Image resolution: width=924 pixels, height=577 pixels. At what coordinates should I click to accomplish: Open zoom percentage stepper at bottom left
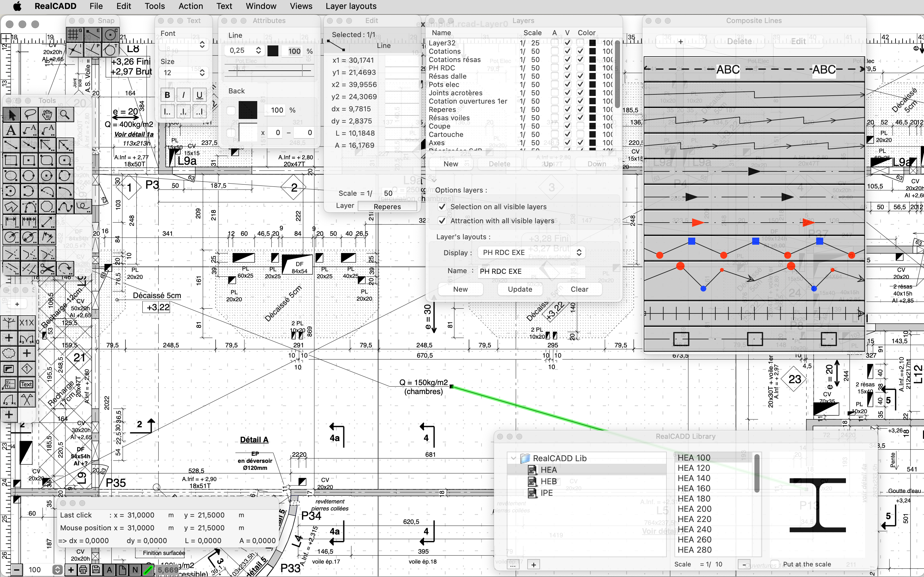(x=57, y=570)
